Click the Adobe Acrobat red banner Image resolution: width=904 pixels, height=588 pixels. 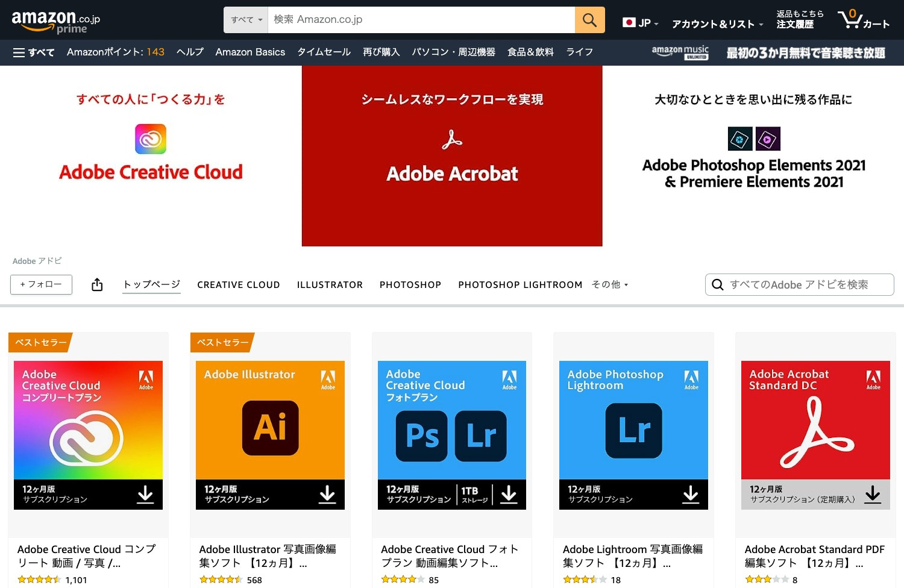click(x=452, y=156)
